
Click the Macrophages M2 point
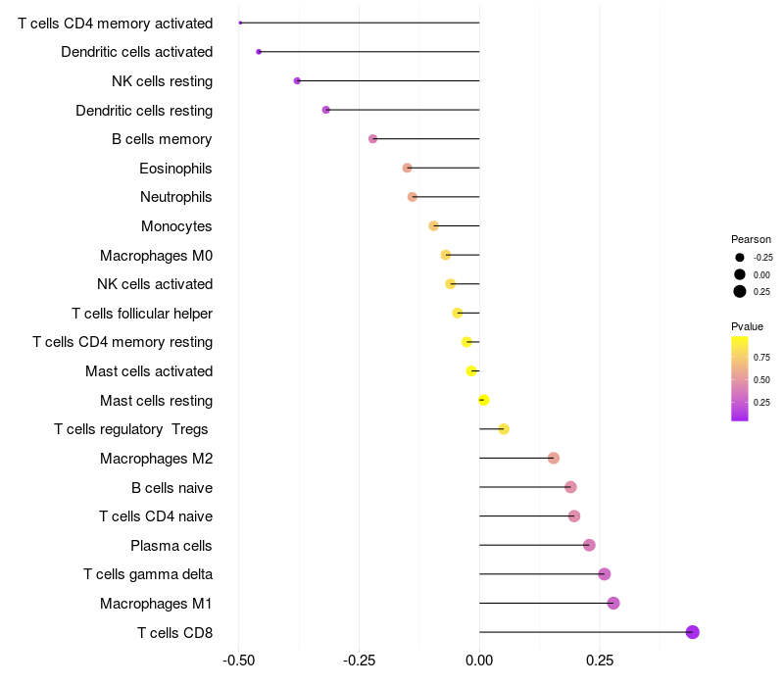553,458
